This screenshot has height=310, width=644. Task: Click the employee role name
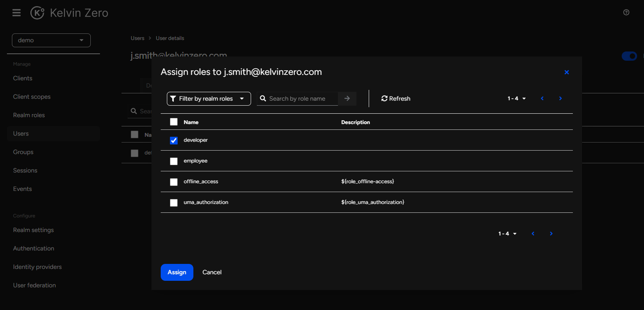196,161
